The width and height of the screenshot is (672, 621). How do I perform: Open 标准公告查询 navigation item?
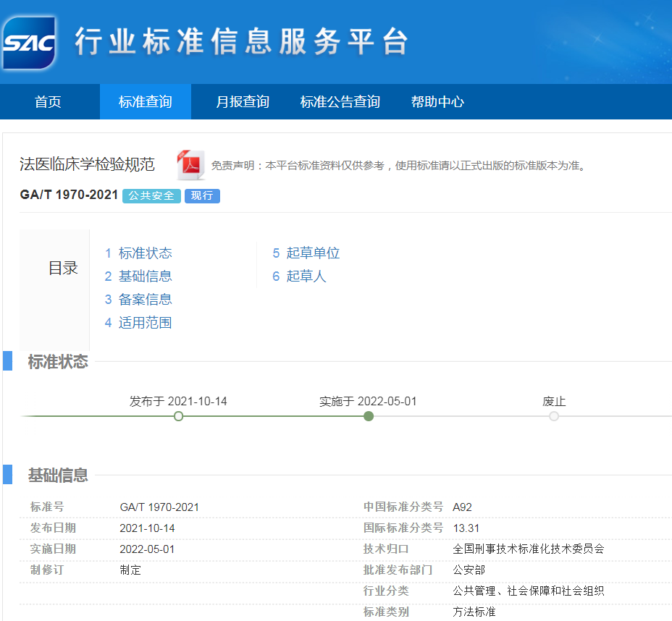tap(340, 101)
